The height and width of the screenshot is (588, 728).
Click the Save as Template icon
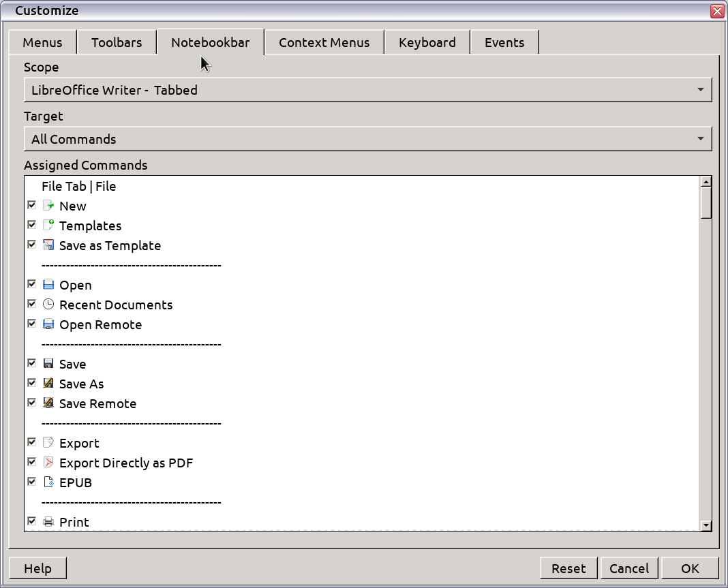[x=48, y=245]
